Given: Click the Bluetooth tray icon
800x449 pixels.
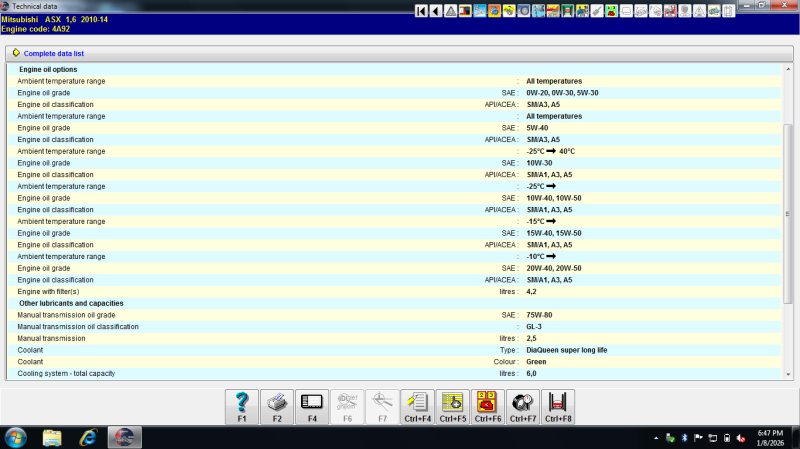Looking at the screenshot, I should click(684, 438).
